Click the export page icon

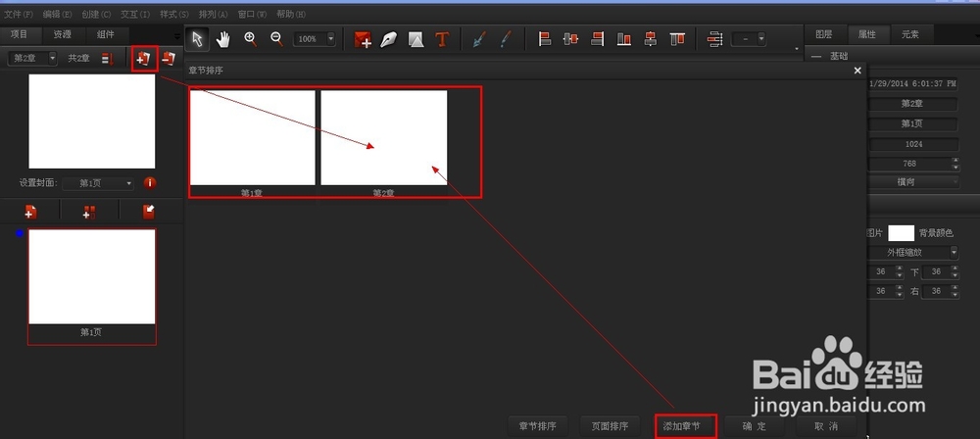149,212
